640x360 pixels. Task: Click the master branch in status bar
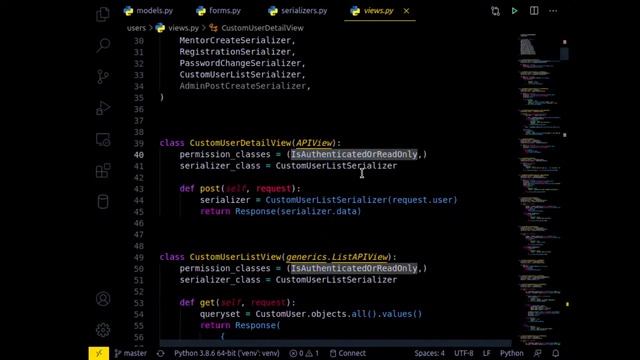pyautogui.click(x=131, y=353)
